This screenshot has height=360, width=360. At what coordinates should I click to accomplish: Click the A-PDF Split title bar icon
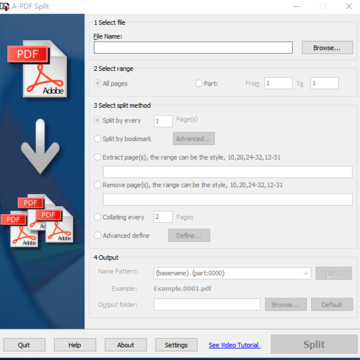(x=4, y=6)
